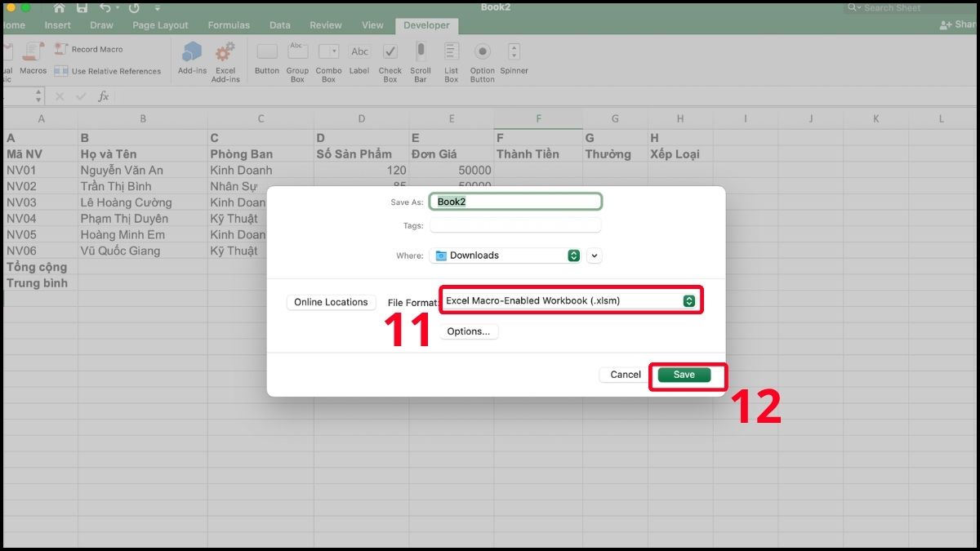The image size is (980, 551).
Task: Open the File Format dropdown
Action: coord(570,300)
